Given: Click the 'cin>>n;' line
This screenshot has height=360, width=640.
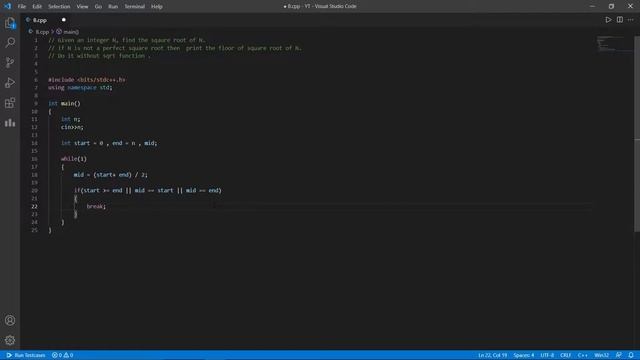Looking at the screenshot, I should (x=72, y=127).
